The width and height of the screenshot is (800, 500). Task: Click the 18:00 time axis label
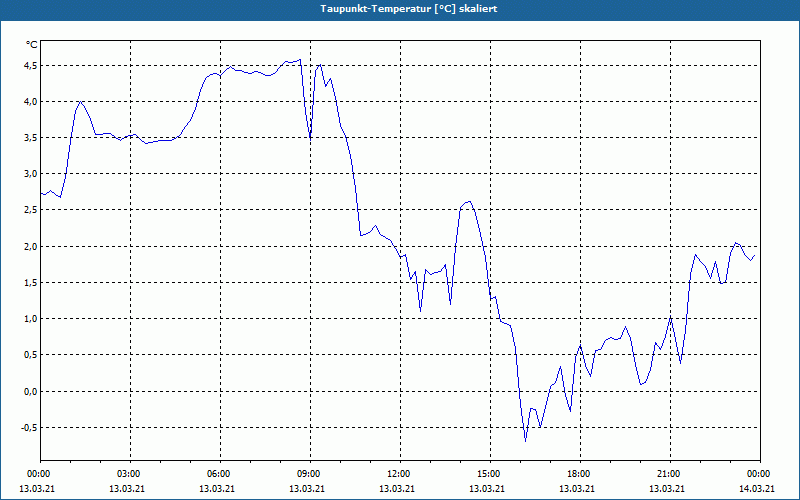580,474
